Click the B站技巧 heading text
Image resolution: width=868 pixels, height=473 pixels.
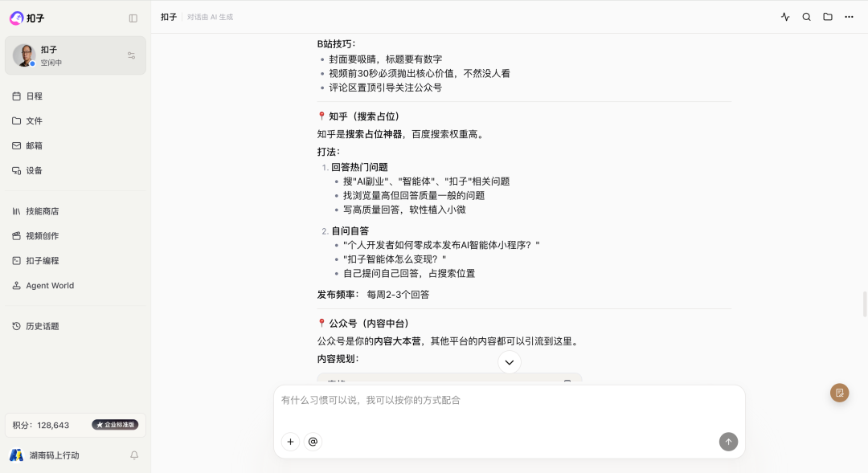click(337, 43)
